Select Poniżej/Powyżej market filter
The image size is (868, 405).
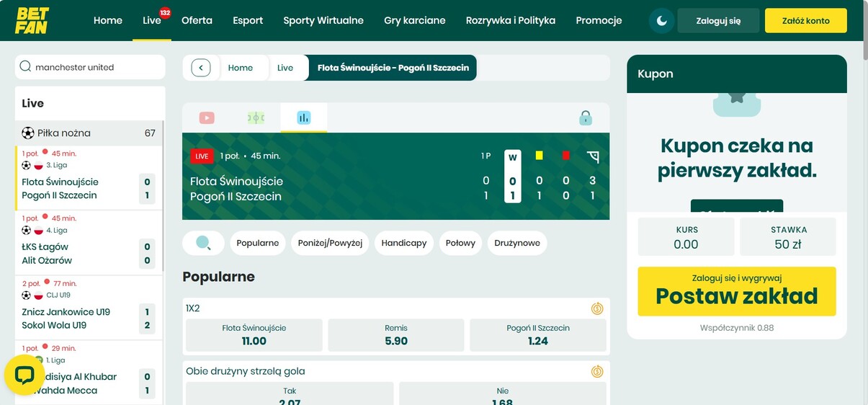[330, 243]
